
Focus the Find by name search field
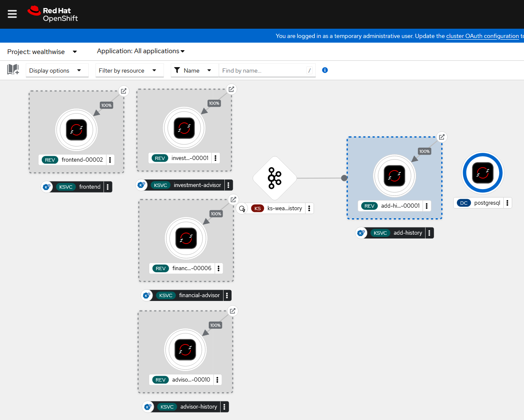click(x=263, y=70)
